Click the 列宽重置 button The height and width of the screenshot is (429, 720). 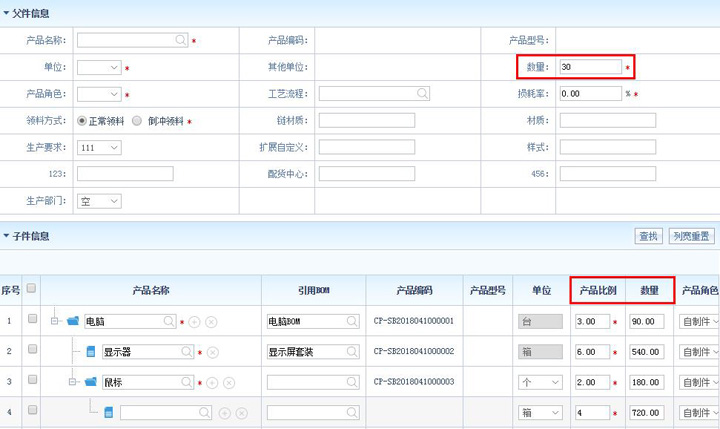point(692,237)
